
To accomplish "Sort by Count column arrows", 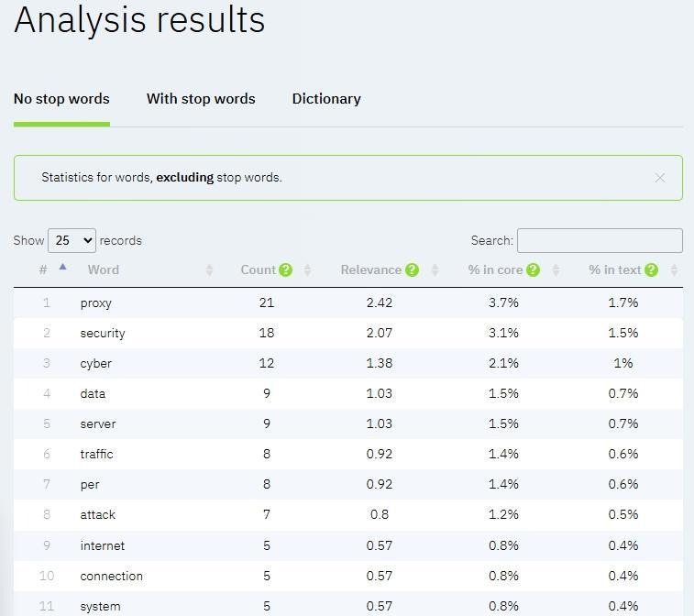I will [307, 269].
